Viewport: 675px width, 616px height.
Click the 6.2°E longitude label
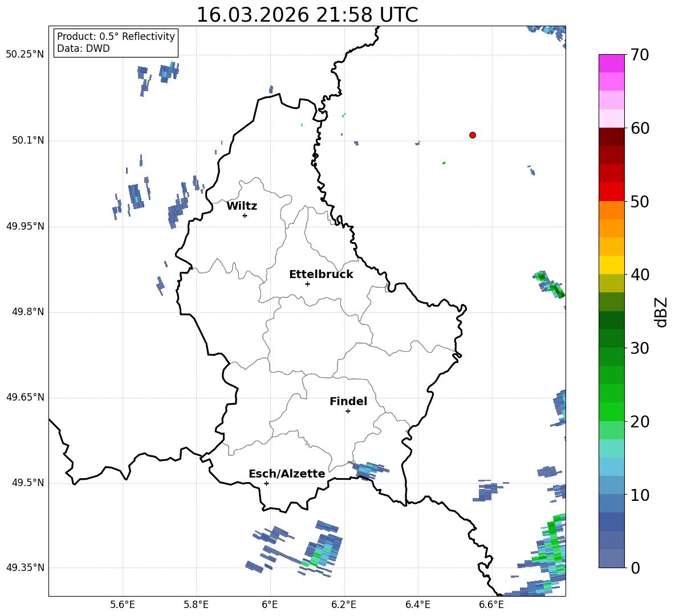344,605
